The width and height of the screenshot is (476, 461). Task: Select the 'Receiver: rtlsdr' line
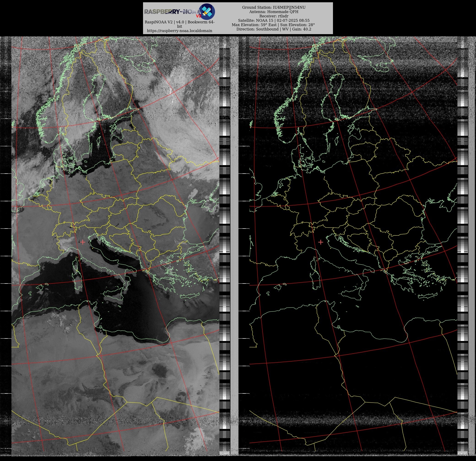[274, 16]
